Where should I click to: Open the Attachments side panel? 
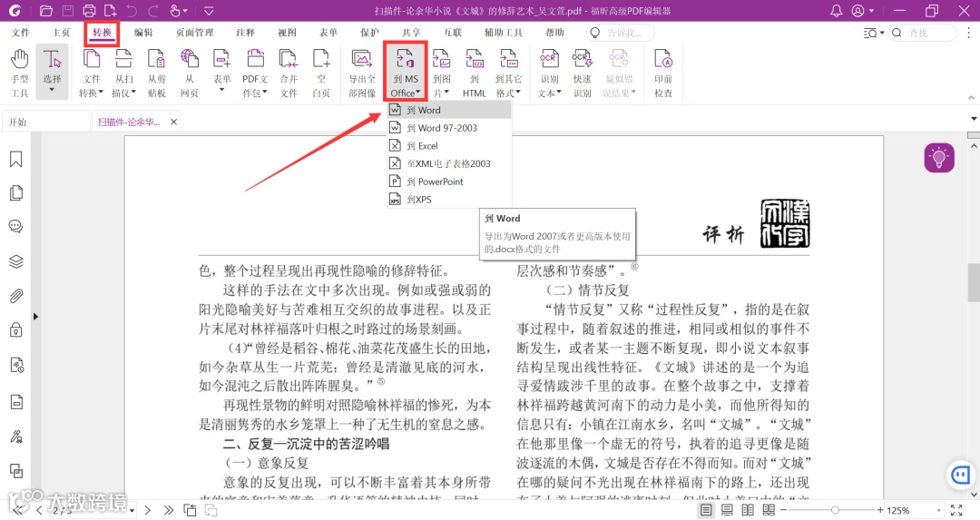(x=16, y=295)
